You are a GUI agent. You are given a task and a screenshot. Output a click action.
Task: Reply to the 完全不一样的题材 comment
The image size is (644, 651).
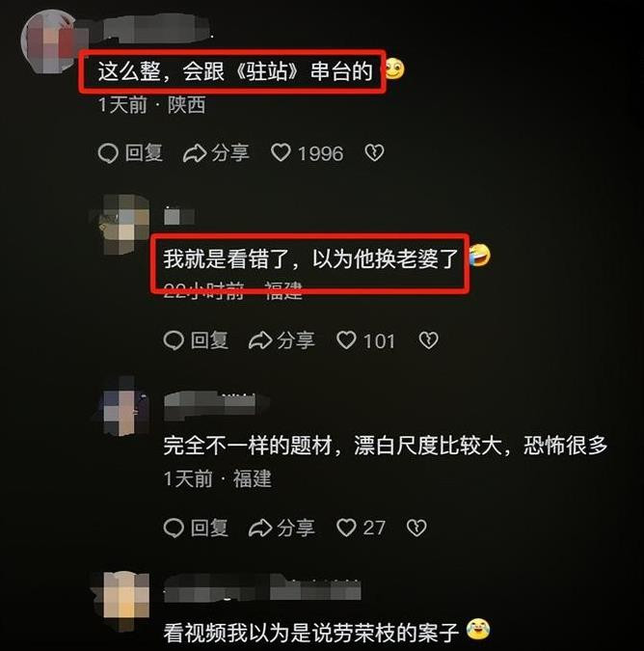[x=196, y=528]
